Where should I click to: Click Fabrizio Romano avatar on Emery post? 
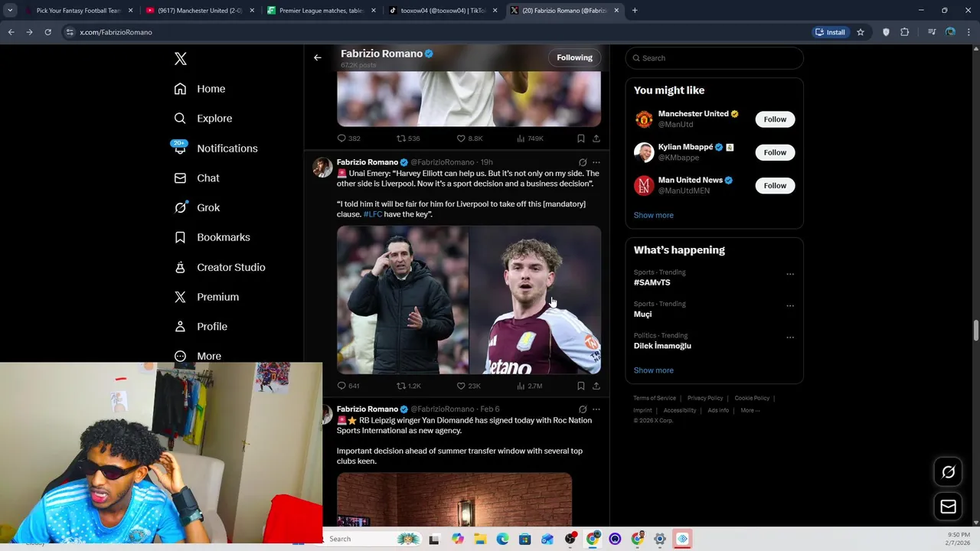click(322, 168)
